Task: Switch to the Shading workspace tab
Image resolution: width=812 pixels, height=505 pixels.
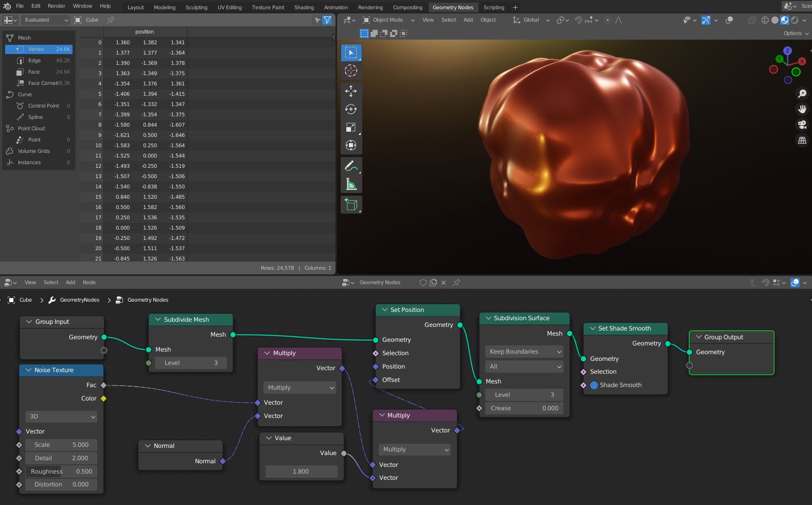Action: tap(304, 7)
